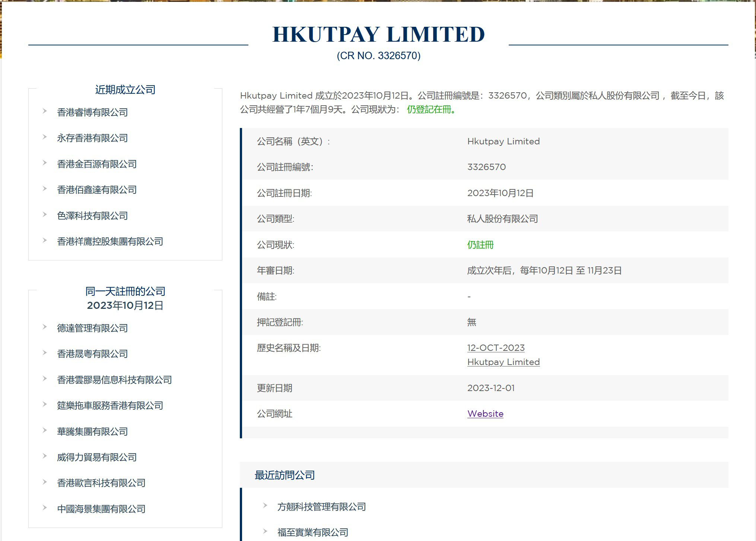Viewport: 756px width, 541px height.
Task: Click the 無 charge register value
Action: (471, 322)
